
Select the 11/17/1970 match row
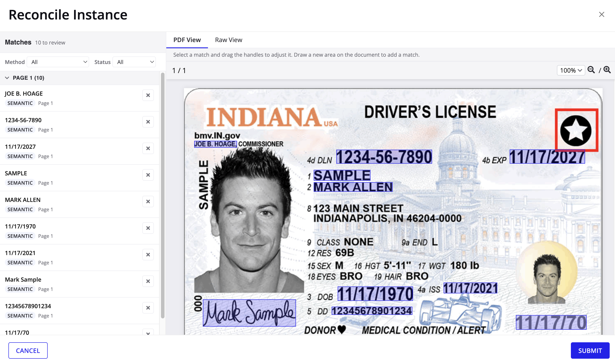coord(80,231)
